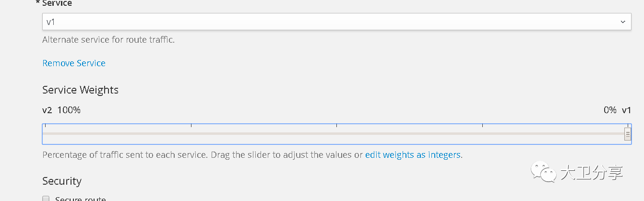Select the Service Weights heading
Image resolution: width=644 pixels, height=201 pixels.
pos(80,90)
